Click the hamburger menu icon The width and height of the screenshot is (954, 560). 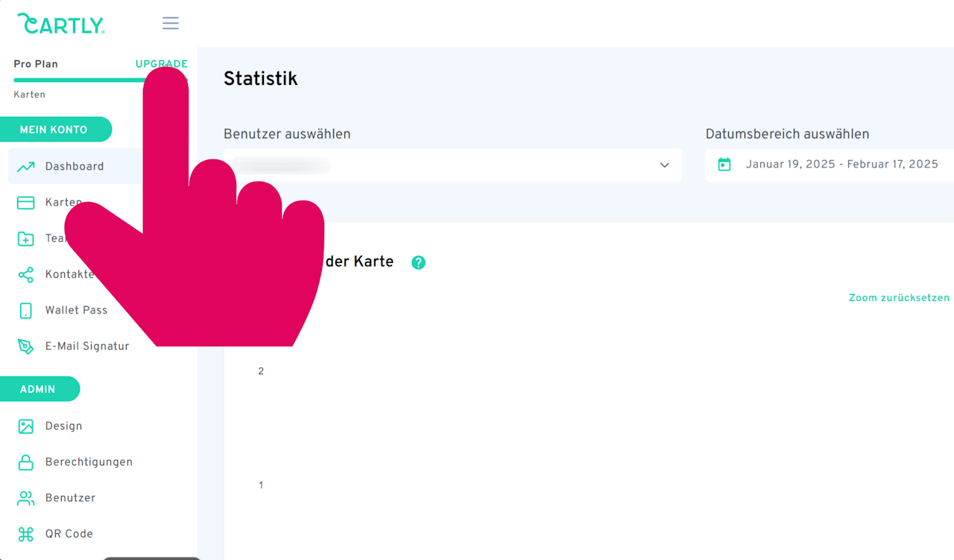(x=171, y=23)
